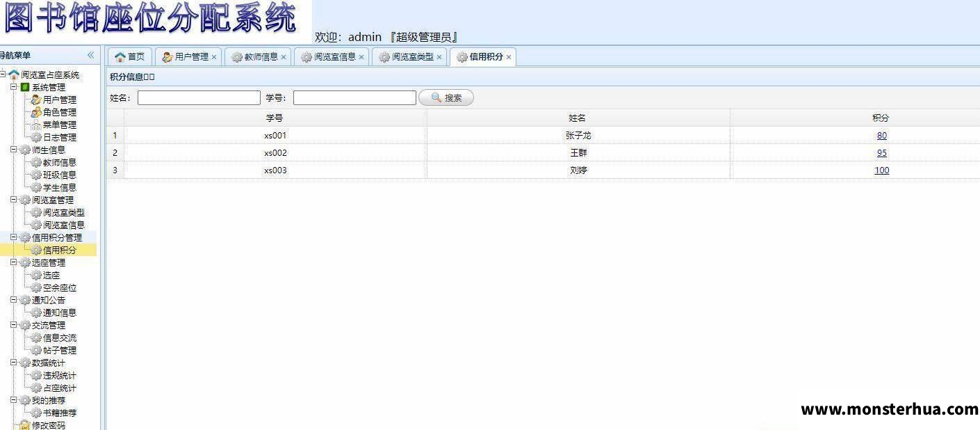
Task: Close the 阅览室信息 tab
Action: (361, 57)
